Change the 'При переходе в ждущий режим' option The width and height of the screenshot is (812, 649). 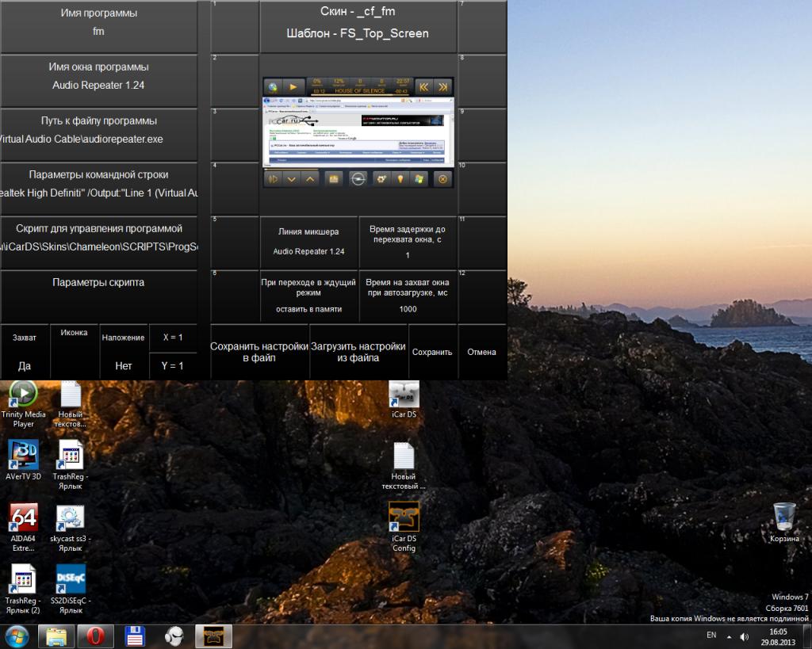click(x=308, y=296)
